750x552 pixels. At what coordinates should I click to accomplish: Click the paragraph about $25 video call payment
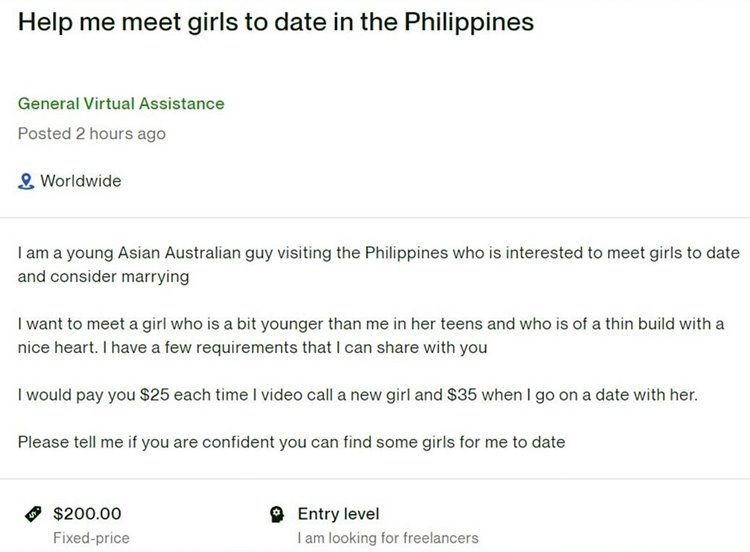pos(357,395)
